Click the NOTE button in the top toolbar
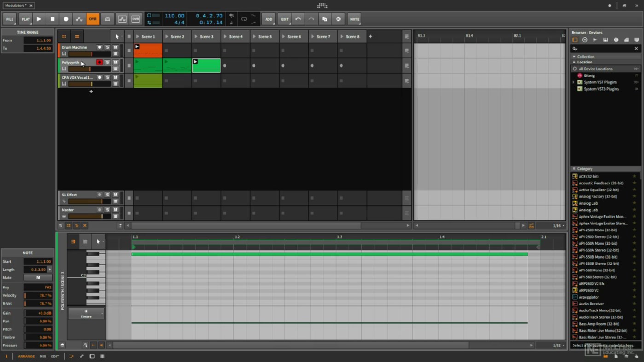 tap(354, 19)
